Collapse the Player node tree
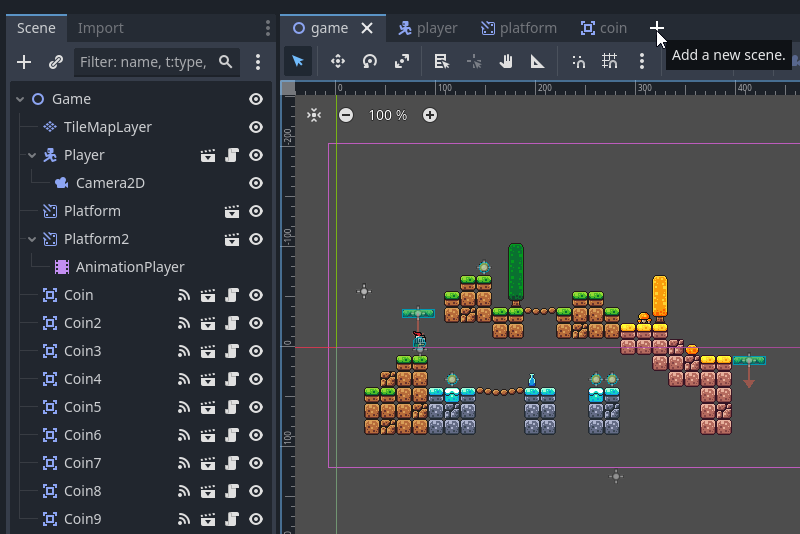Image resolution: width=800 pixels, height=534 pixels. pyautogui.click(x=31, y=155)
